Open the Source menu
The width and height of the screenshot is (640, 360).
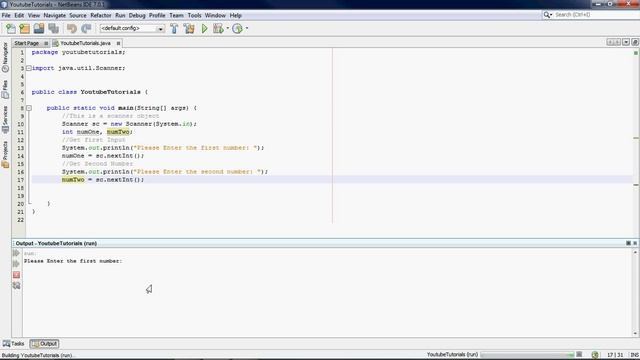coord(78,16)
